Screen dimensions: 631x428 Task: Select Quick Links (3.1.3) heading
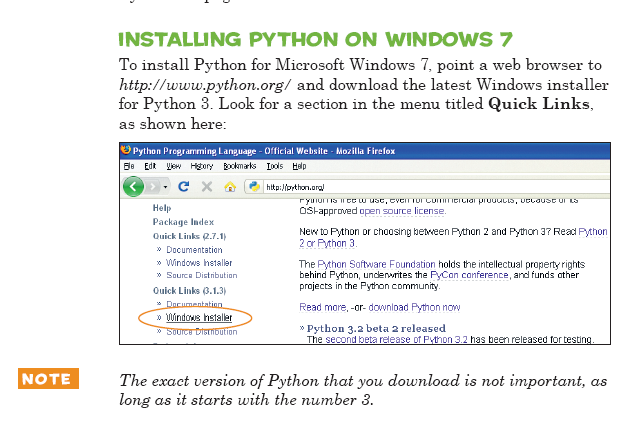coord(189,290)
